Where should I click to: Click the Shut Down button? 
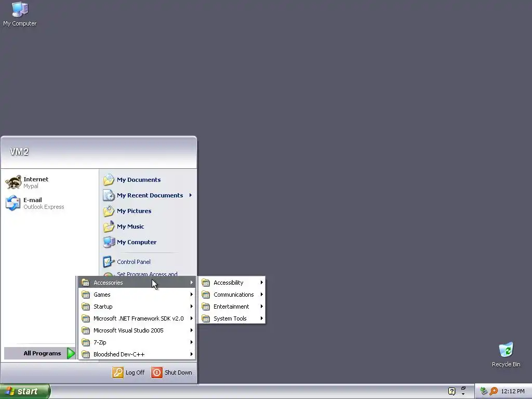[x=171, y=373]
